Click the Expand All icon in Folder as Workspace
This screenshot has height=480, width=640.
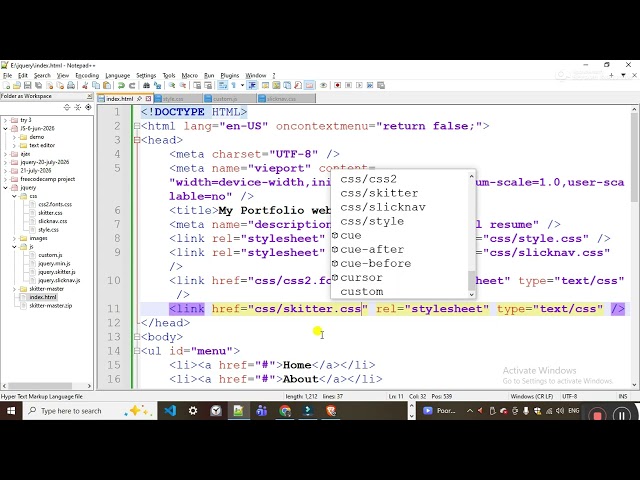tap(67, 107)
